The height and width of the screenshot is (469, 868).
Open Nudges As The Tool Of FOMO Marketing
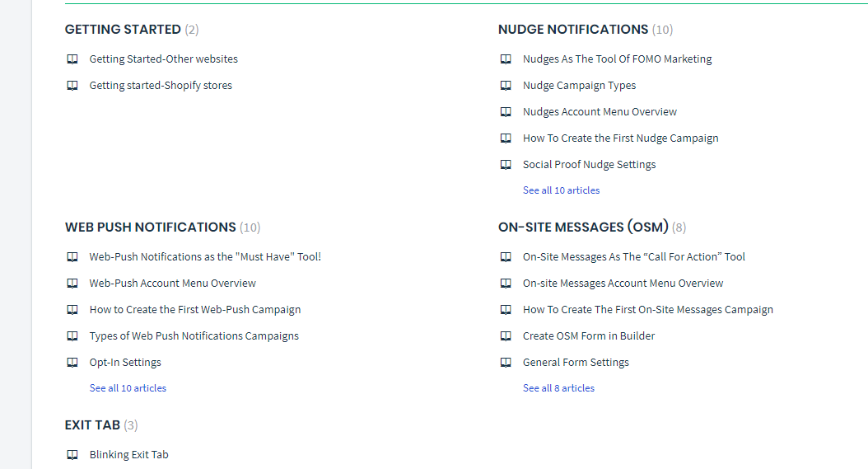[x=617, y=59]
